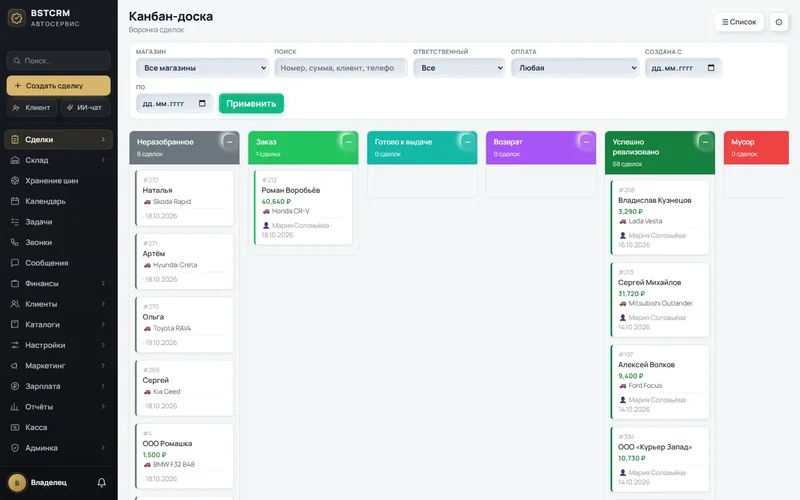Click the notification bell icon

(102, 482)
